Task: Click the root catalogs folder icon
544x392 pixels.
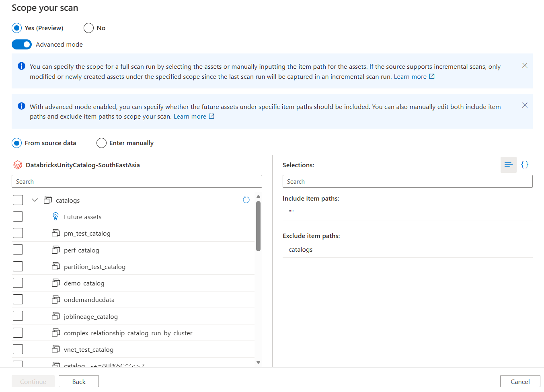Action: (x=48, y=200)
